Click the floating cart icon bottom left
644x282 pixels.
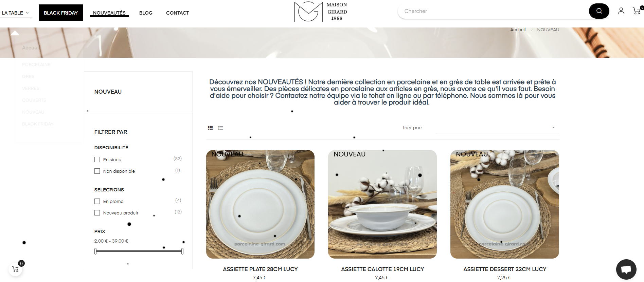[15, 269]
